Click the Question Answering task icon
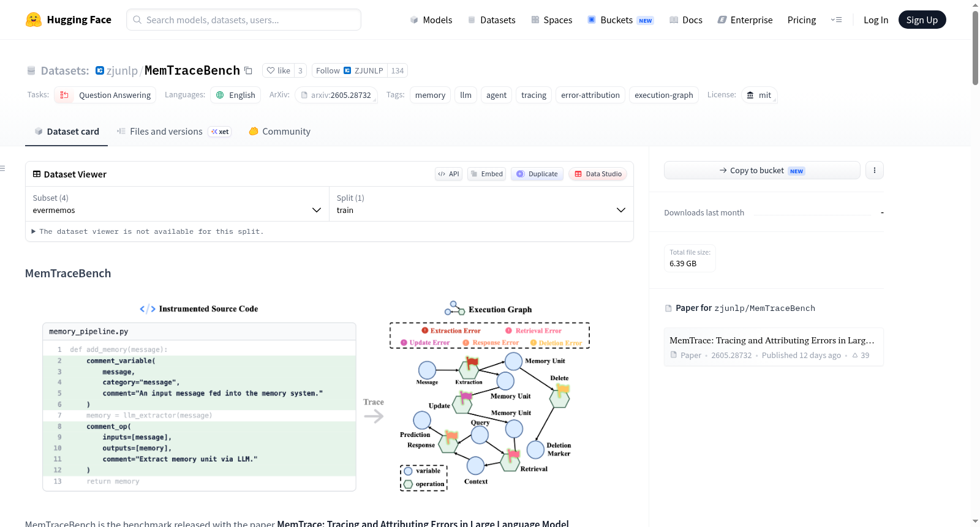980x527 pixels. point(64,95)
